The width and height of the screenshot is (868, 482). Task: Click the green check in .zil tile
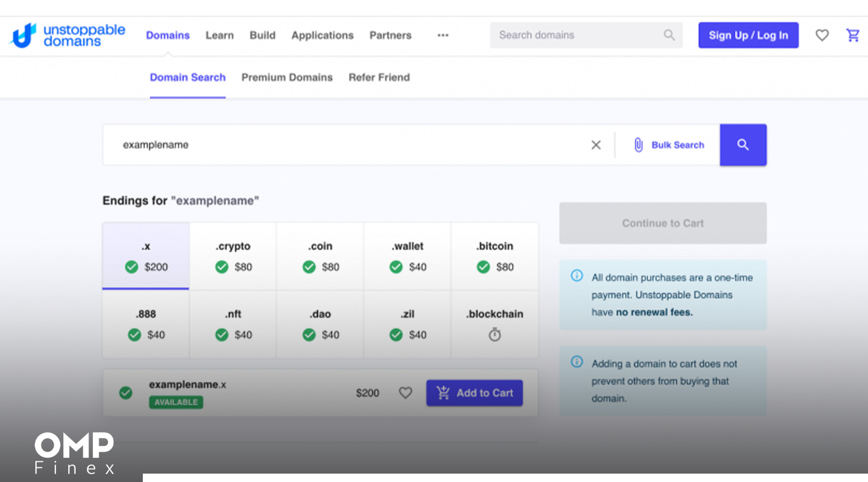[396, 335]
